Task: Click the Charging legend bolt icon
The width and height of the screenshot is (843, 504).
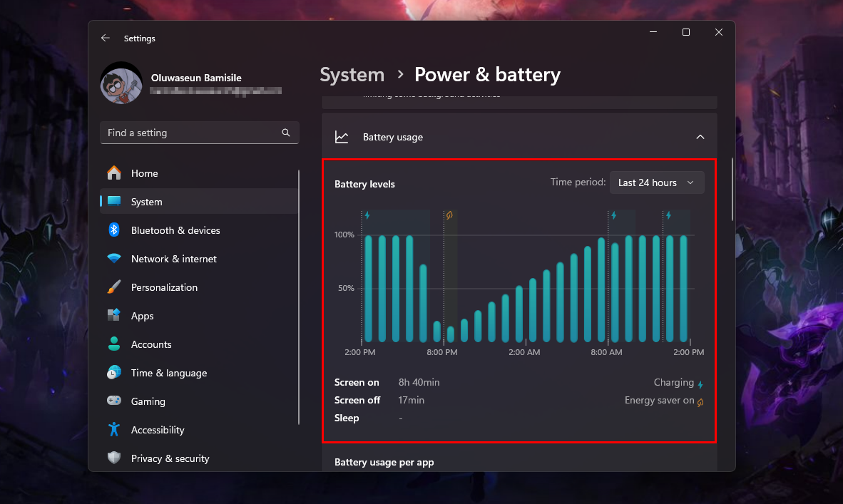Action: tap(700, 385)
